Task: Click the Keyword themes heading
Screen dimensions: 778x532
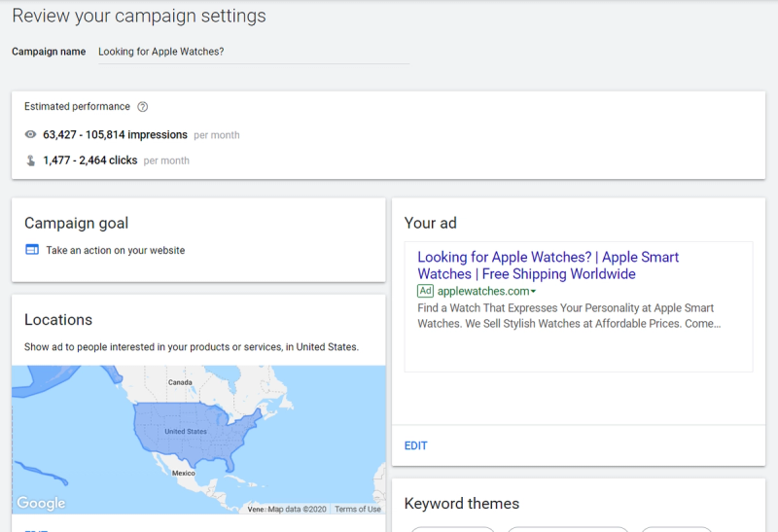Action: coord(461,503)
